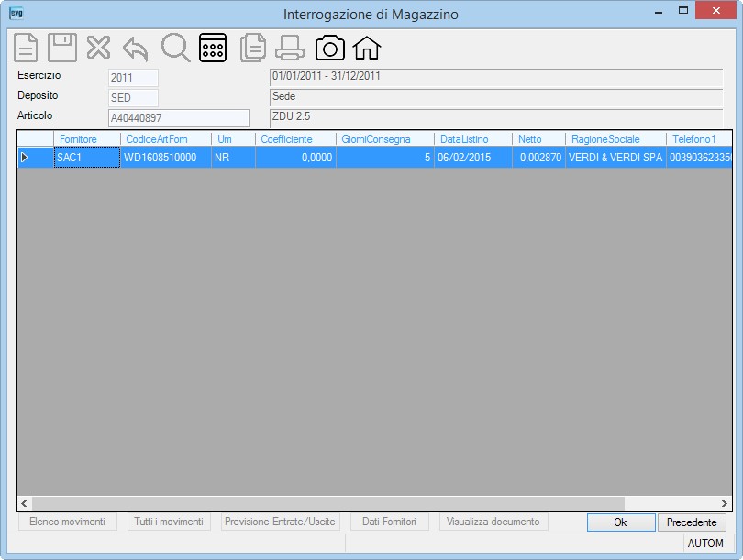
Task: Click the camera snapshot icon
Action: pos(330,48)
